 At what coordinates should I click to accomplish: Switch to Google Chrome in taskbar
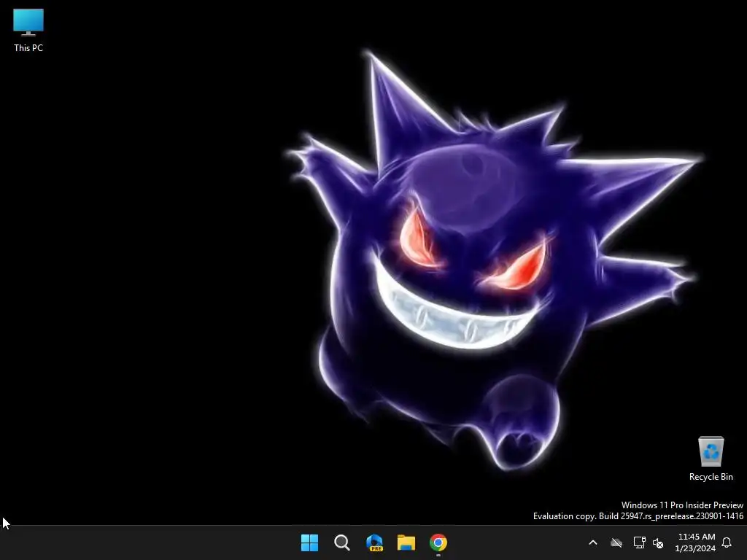pyautogui.click(x=438, y=542)
